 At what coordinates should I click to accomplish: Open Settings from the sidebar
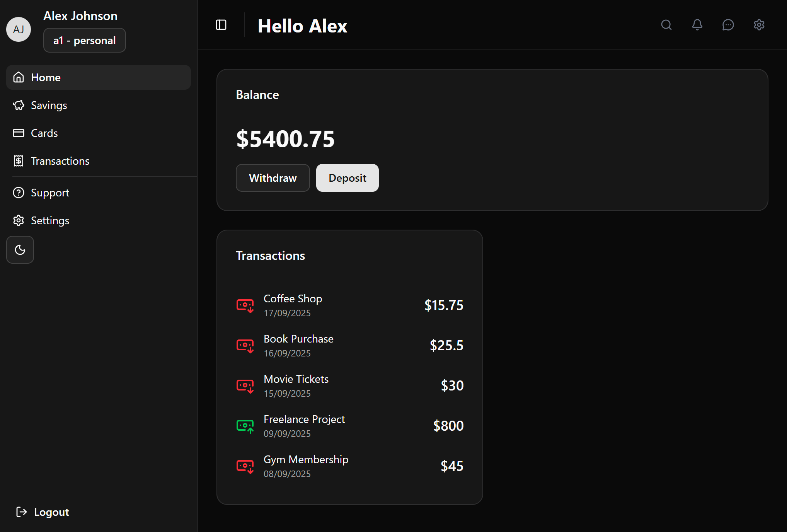[x=50, y=220]
